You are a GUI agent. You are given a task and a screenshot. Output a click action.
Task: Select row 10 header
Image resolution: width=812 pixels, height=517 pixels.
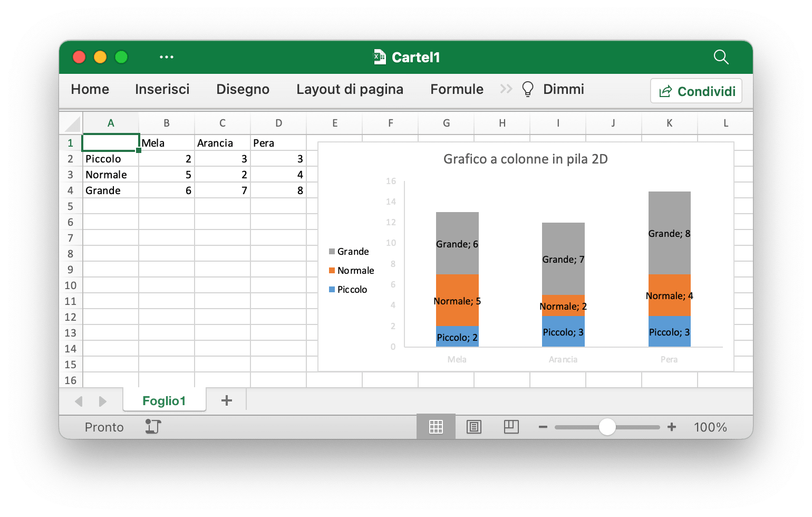point(71,285)
